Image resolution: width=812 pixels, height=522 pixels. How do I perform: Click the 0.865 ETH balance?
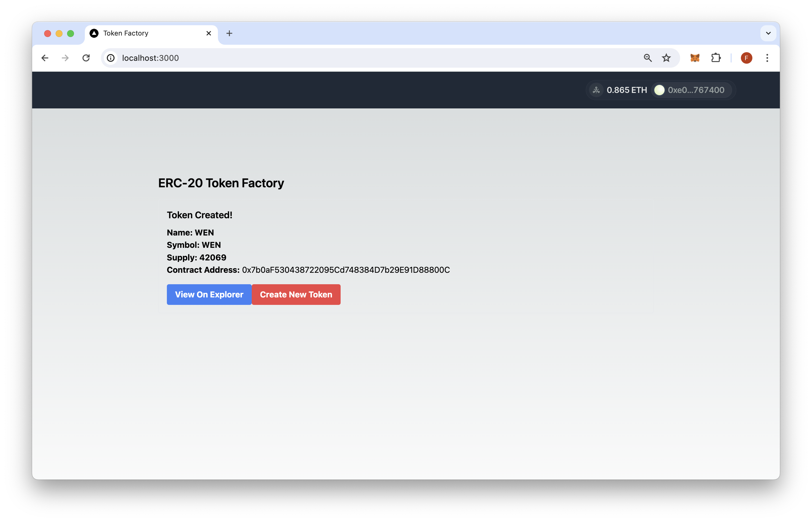[x=626, y=90]
